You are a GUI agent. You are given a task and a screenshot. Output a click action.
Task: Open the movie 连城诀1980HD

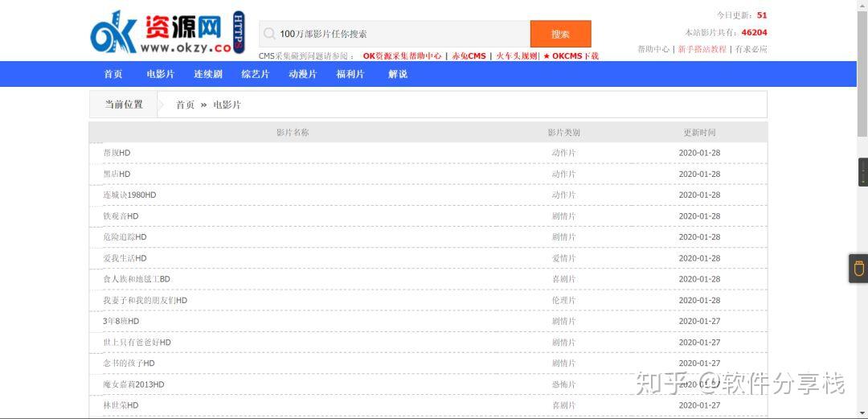point(129,195)
